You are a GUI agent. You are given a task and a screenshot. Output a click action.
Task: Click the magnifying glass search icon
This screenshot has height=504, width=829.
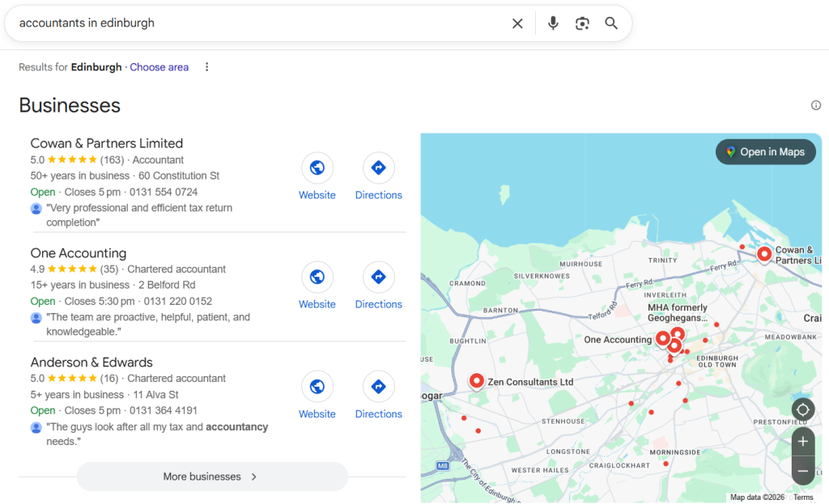coord(611,23)
